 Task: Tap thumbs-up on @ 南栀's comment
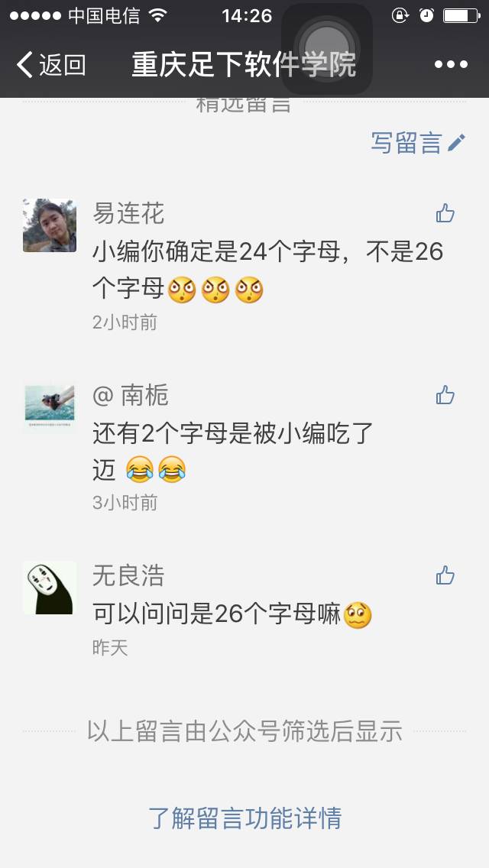pos(445,395)
